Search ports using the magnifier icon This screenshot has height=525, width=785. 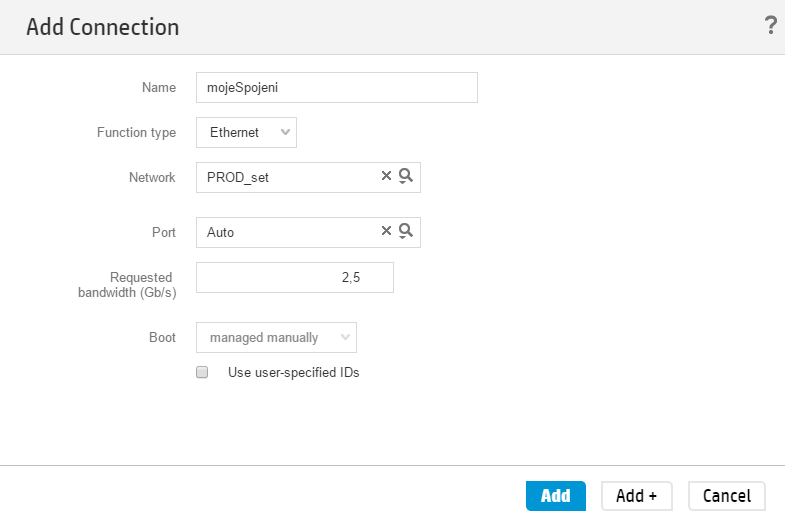[406, 231]
